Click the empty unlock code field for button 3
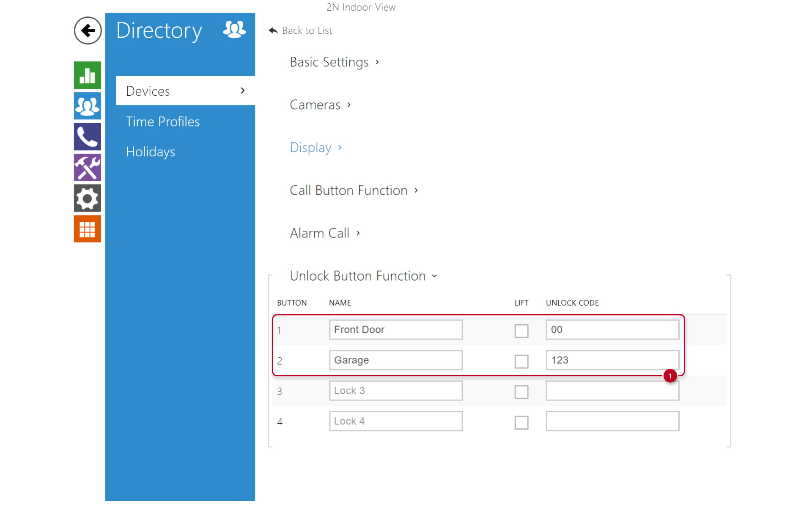 pyautogui.click(x=612, y=390)
